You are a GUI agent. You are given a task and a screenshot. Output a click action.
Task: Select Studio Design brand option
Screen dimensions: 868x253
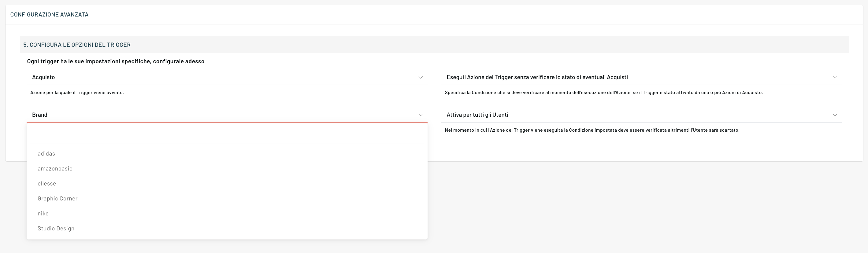227,229
